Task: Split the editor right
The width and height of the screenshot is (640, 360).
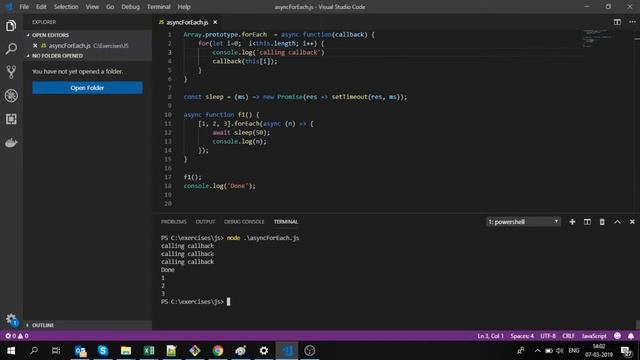Action: tap(617, 22)
